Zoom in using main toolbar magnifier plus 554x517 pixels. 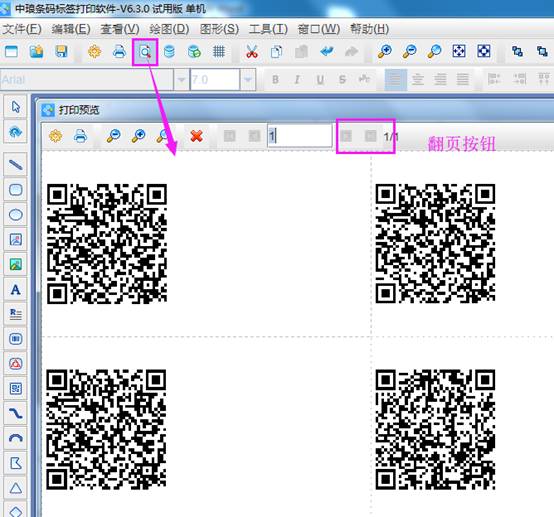[384, 52]
